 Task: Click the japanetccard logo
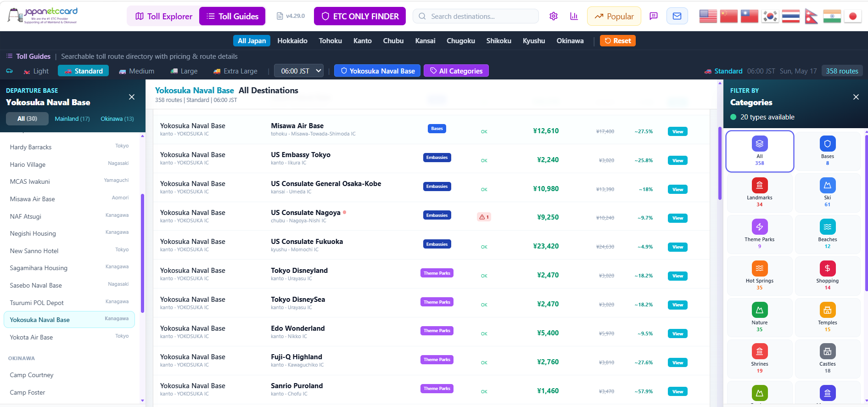(43, 15)
